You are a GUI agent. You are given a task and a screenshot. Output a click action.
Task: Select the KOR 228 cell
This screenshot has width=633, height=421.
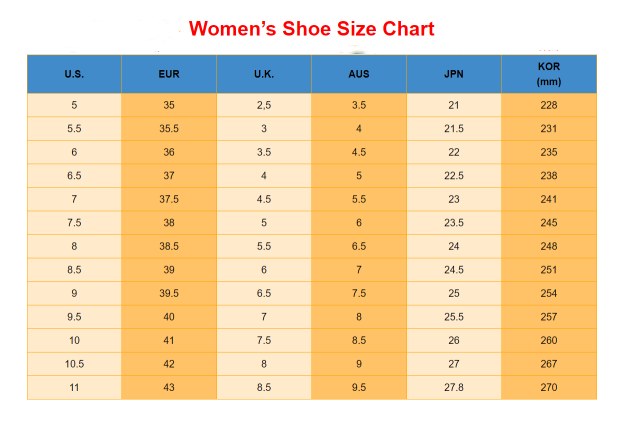549,105
